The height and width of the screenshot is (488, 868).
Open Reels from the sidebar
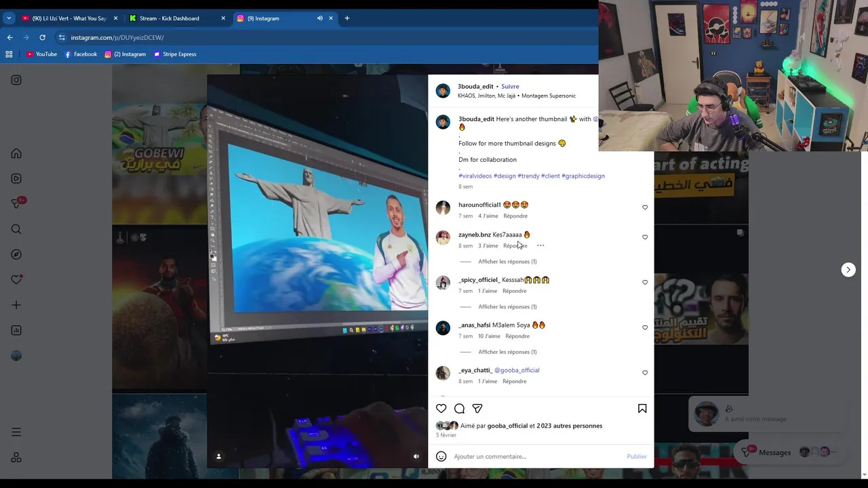(x=16, y=178)
